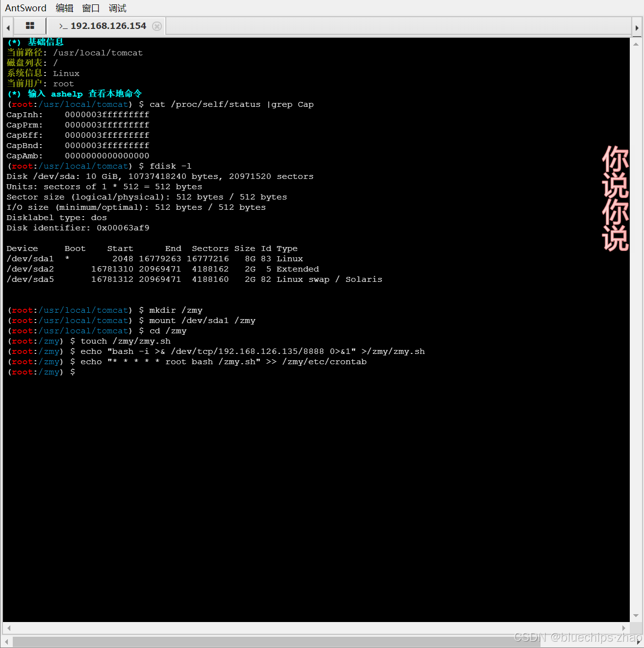This screenshot has width=644, height=648.
Task: Click the '/dev/sda5' partition row
Action: (194, 279)
